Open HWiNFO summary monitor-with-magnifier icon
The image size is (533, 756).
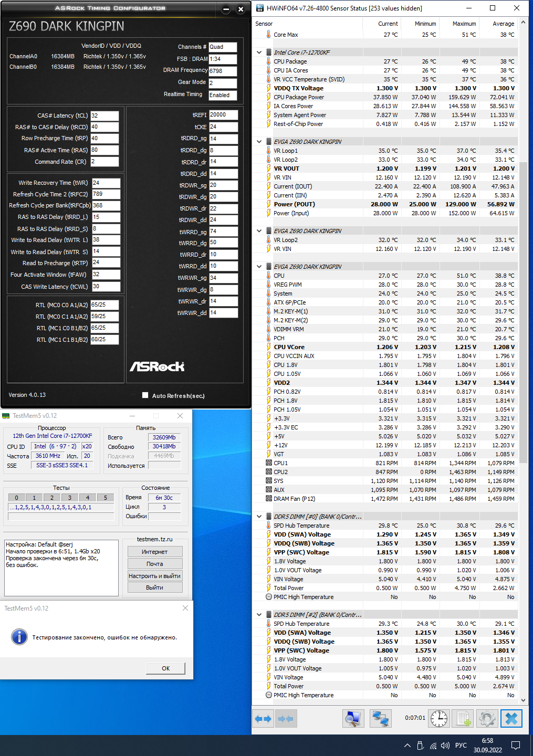click(x=353, y=719)
